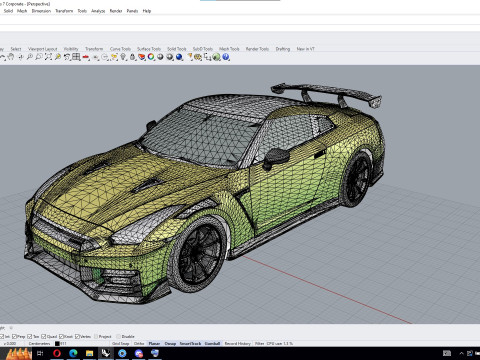Open the Edit Layers icon
This screenshot has height=360, width=480.
[x=142, y=57]
